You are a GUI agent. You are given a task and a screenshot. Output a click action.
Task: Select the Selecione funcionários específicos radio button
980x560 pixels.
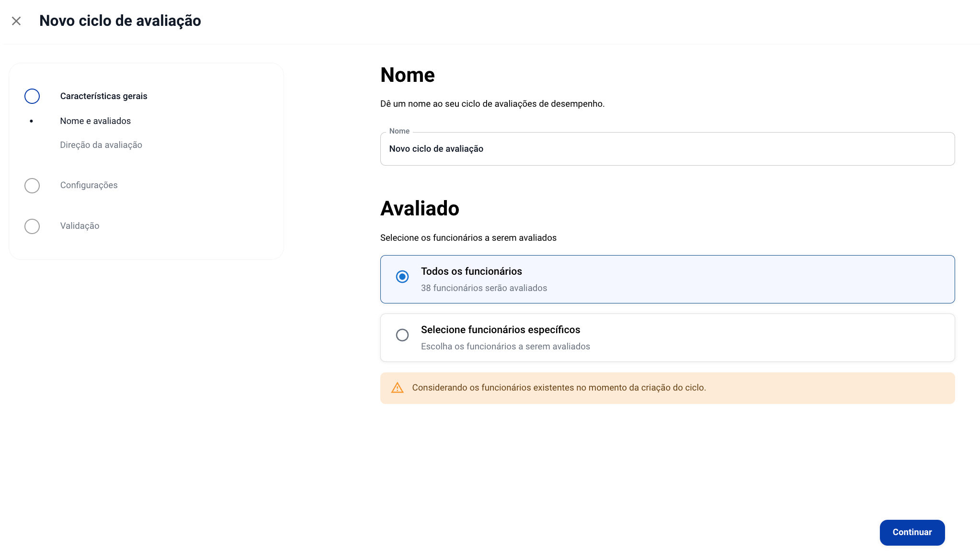pos(402,335)
